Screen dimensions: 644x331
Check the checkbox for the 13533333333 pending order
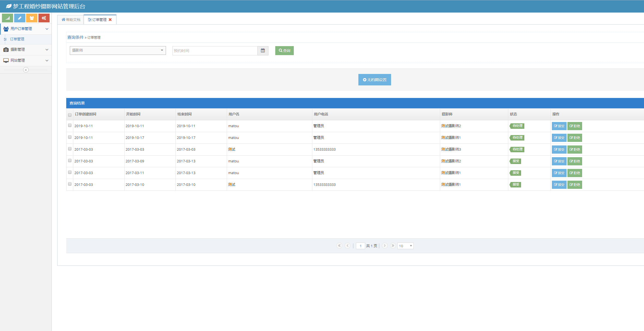click(x=70, y=149)
